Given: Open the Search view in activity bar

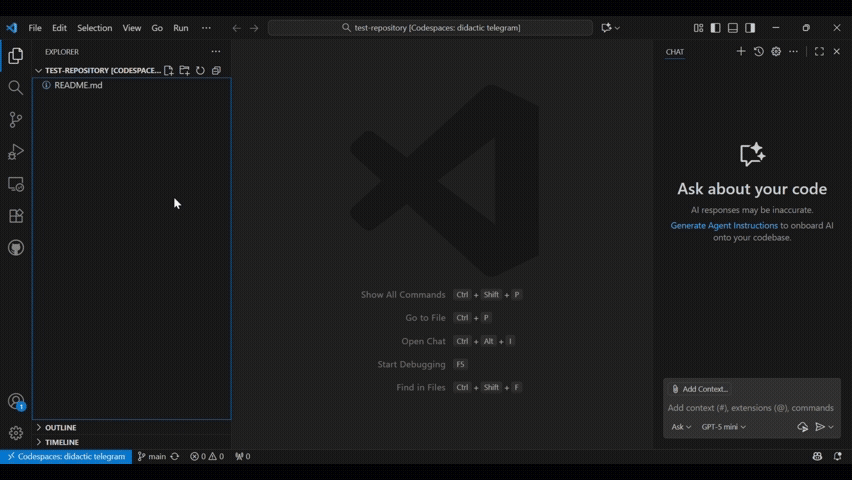Looking at the screenshot, I should (16, 88).
